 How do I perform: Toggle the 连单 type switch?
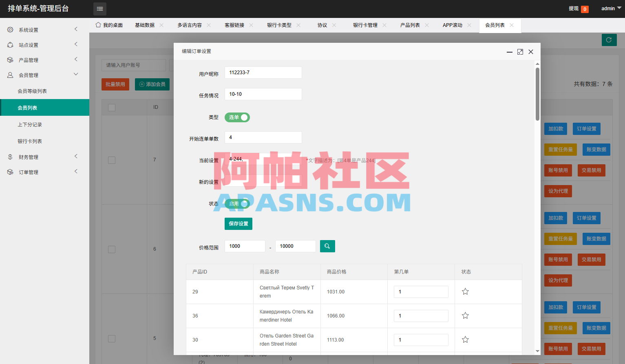pyautogui.click(x=237, y=117)
